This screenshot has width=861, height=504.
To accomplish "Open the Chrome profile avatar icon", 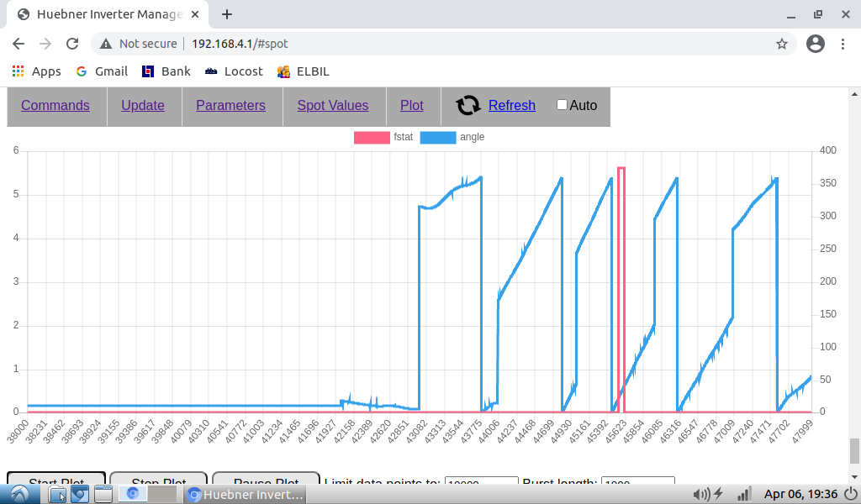I will pyautogui.click(x=815, y=44).
